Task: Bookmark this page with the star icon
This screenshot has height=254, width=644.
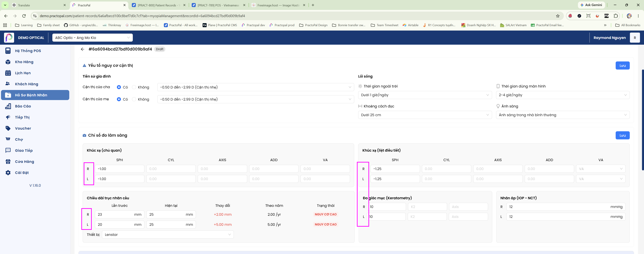Action: coord(557,16)
